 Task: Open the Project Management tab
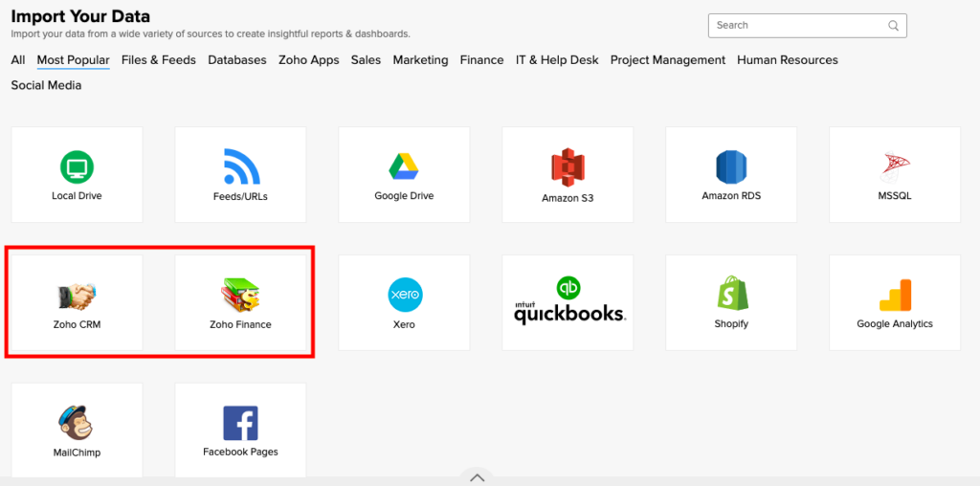coord(667,60)
